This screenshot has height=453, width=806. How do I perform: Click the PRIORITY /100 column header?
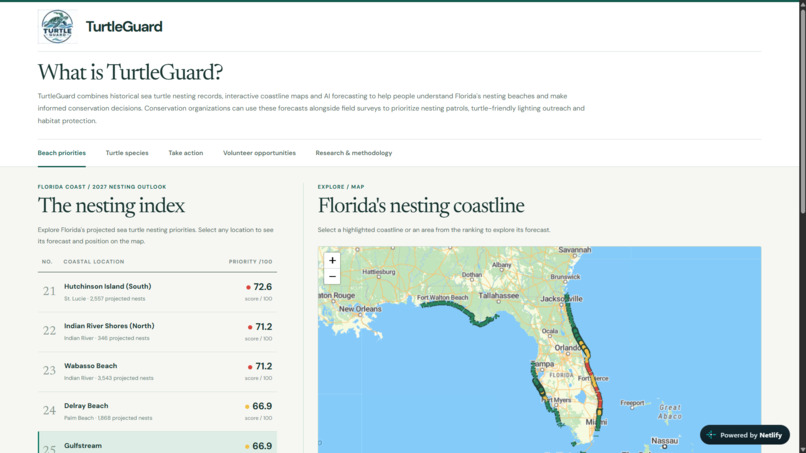pyautogui.click(x=250, y=262)
